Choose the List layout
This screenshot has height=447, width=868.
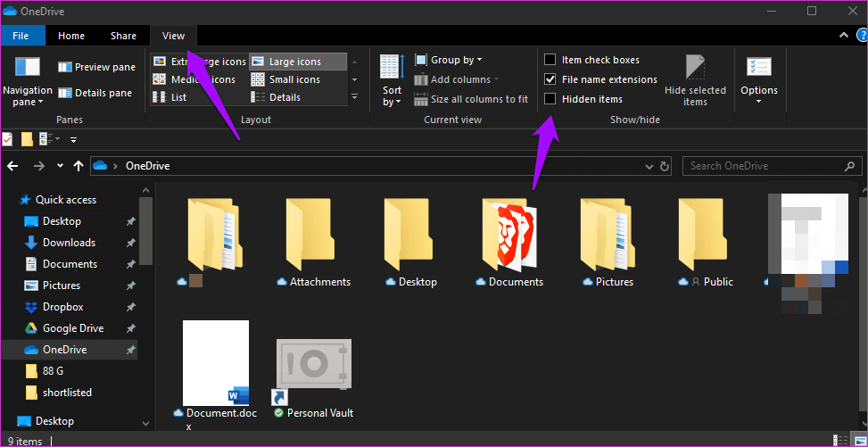[170, 97]
